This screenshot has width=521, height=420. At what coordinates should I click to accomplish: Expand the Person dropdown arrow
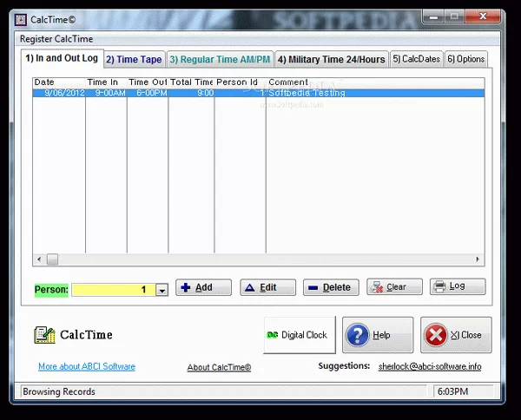tap(162, 290)
